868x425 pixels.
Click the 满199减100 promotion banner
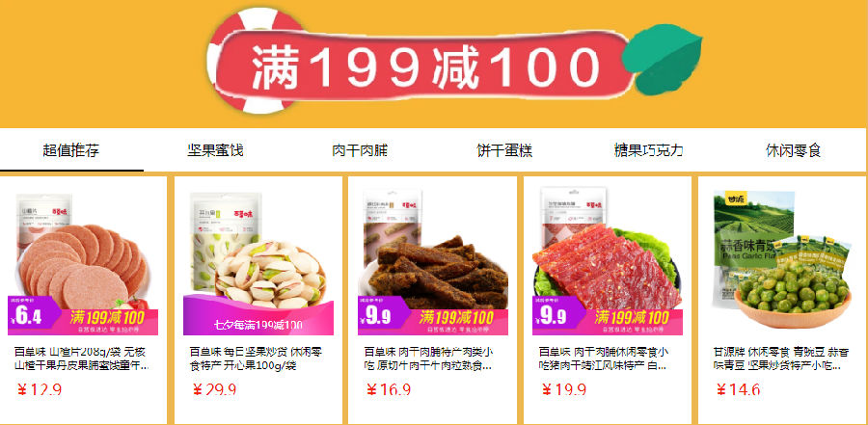coord(426,66)
